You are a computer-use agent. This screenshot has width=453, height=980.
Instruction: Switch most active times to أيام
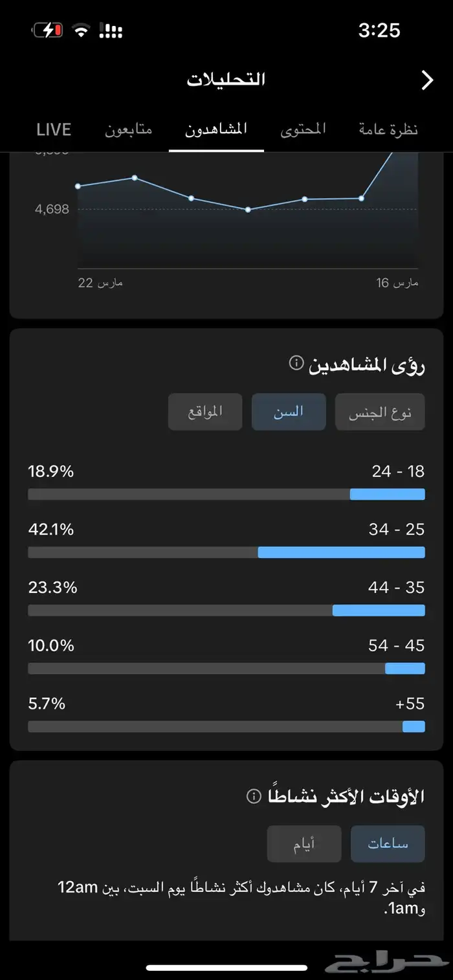304,843
